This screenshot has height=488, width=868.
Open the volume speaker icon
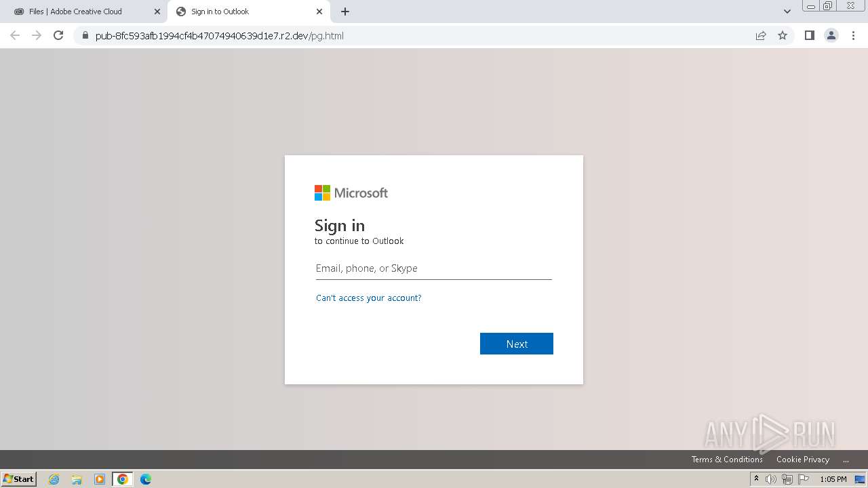[771, 479]
